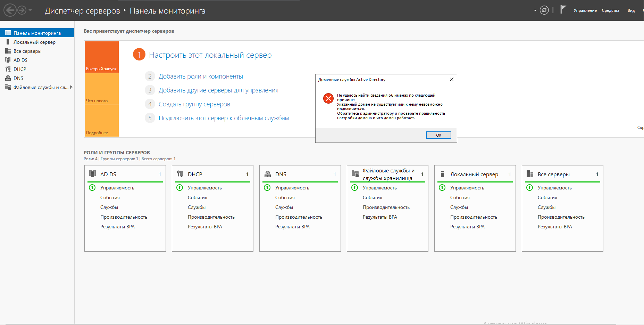Select the Быстрый запуск tile
Screen dimensions: 644x325
(x=101, y=57)
